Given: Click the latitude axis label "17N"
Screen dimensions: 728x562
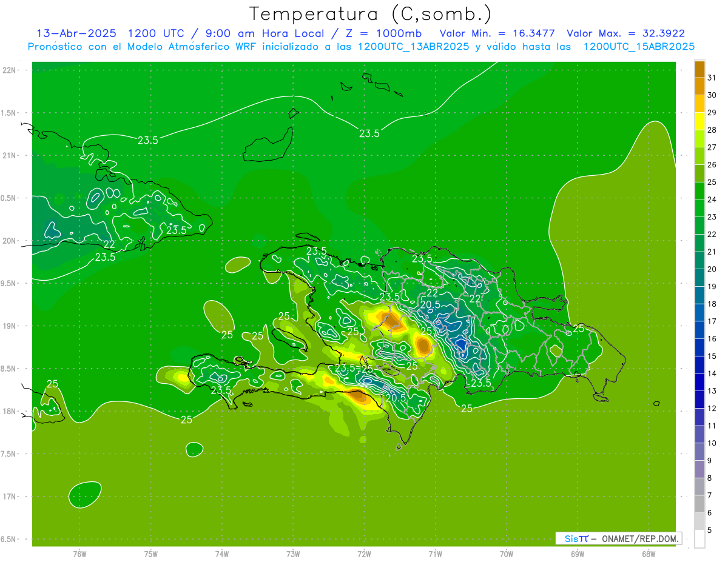Looking at the screenshot, I should 10,497.
